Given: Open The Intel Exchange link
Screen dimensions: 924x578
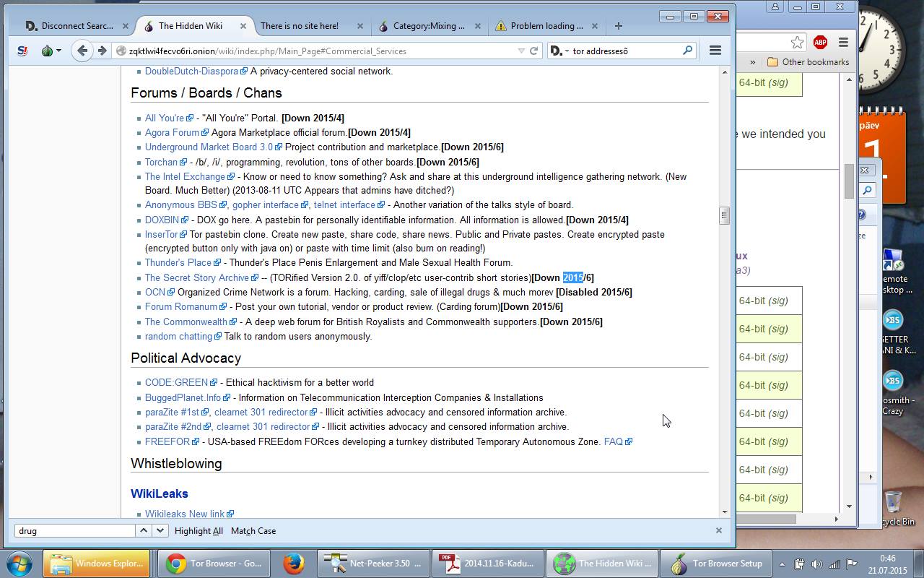Looking at the screenshot, I should (x=185, y=177).
